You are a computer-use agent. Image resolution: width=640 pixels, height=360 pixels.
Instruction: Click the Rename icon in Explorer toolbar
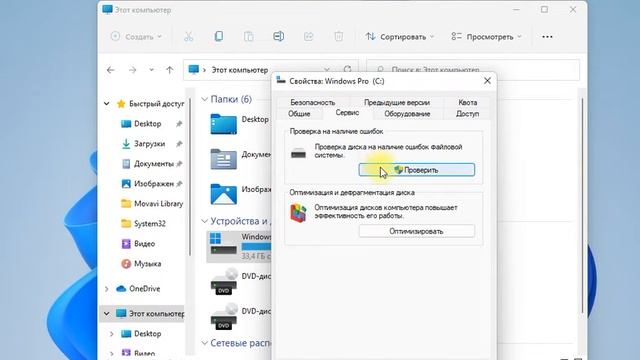click(x=278, y=37)
